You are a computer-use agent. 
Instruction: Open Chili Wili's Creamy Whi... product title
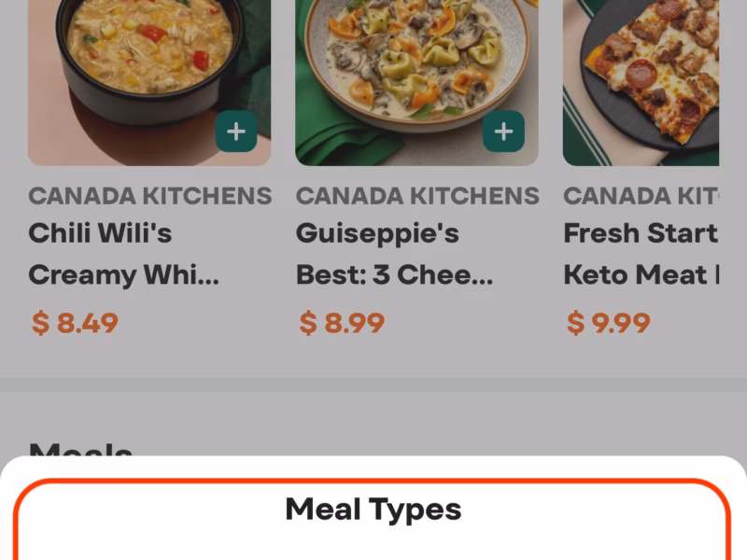click(123, 254)
